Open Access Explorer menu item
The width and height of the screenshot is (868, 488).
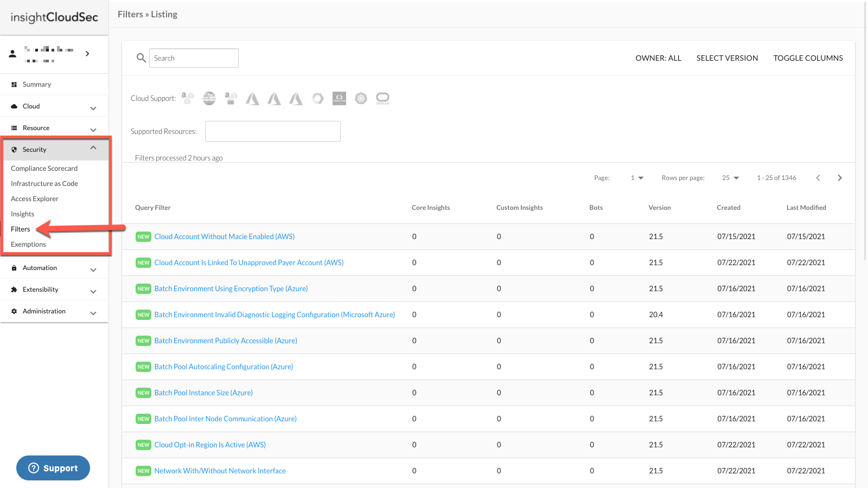[x=35, y=199]
